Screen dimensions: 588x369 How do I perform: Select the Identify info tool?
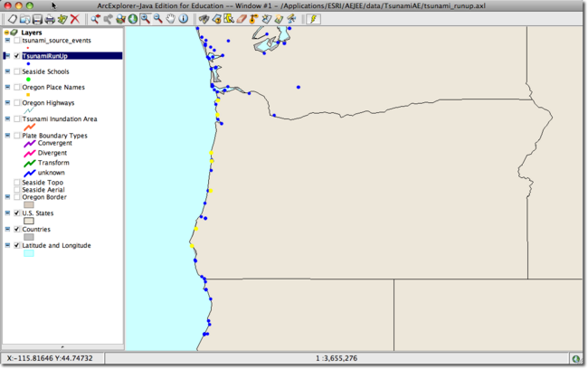pyautogui.click(x=184, y=19)
